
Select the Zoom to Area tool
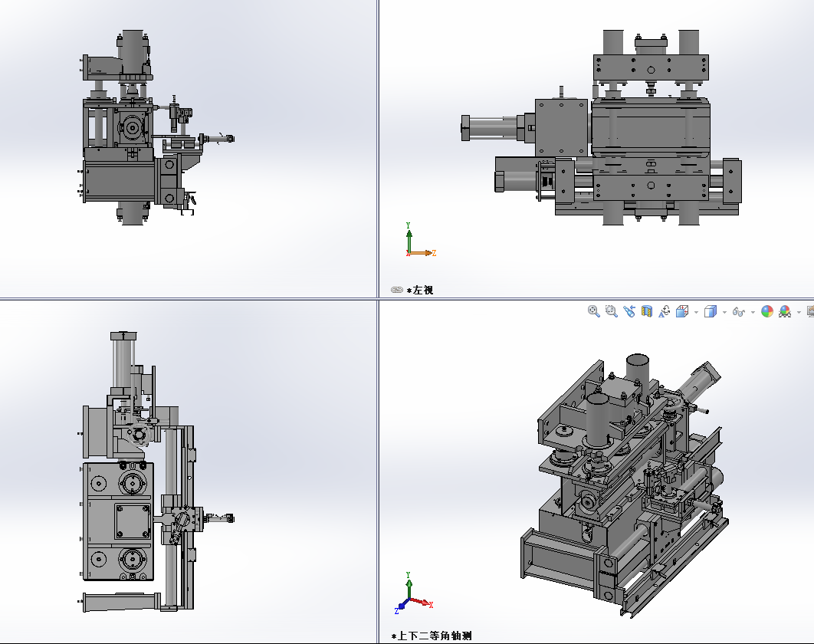(x=611, y=311)
